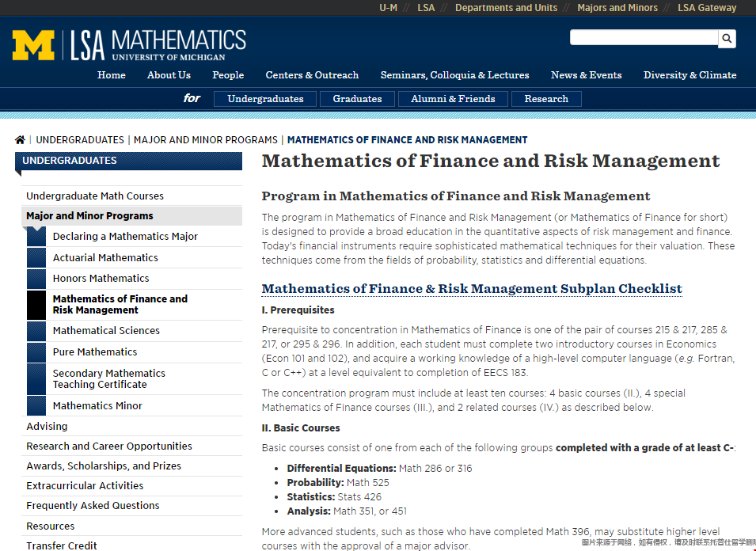Open Awards, Scholarships, and Prizes
The image size is (756, 551).
pyautogui.click(x=131, y=465)
